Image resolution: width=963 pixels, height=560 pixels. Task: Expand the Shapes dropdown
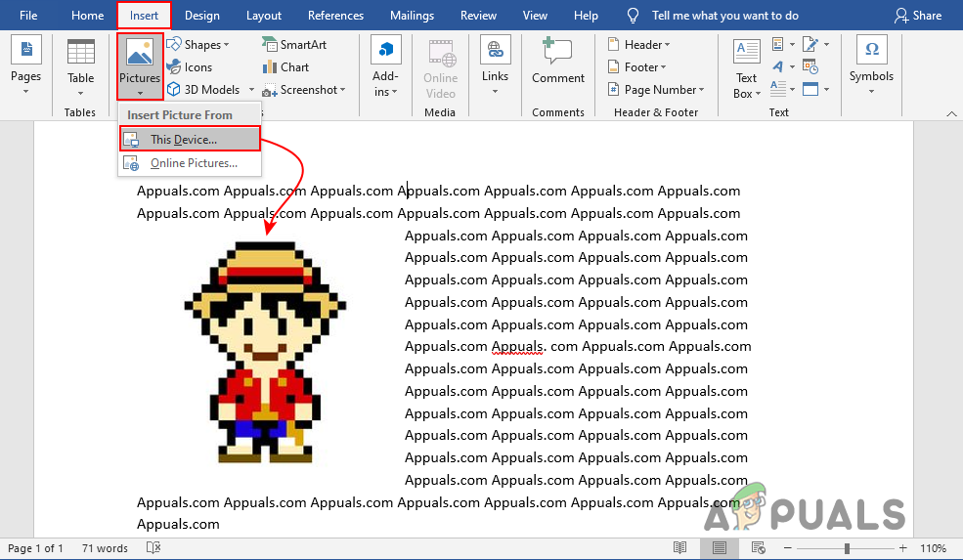pos(198,45)
